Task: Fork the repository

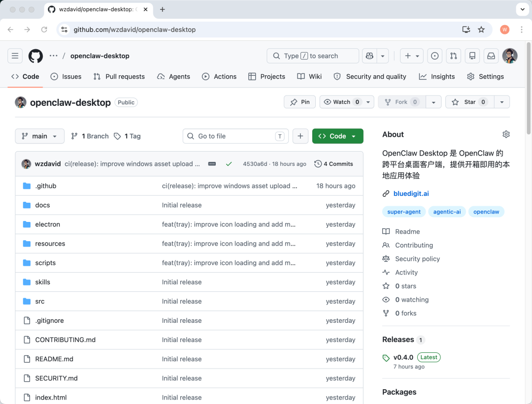Action: point(402,102)
